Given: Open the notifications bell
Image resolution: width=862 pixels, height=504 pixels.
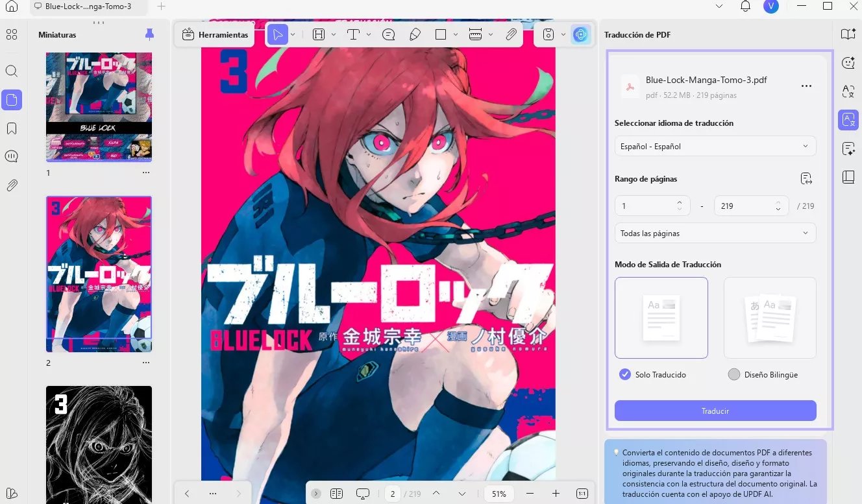Looking at the screenshot, I should pos(745,6).
